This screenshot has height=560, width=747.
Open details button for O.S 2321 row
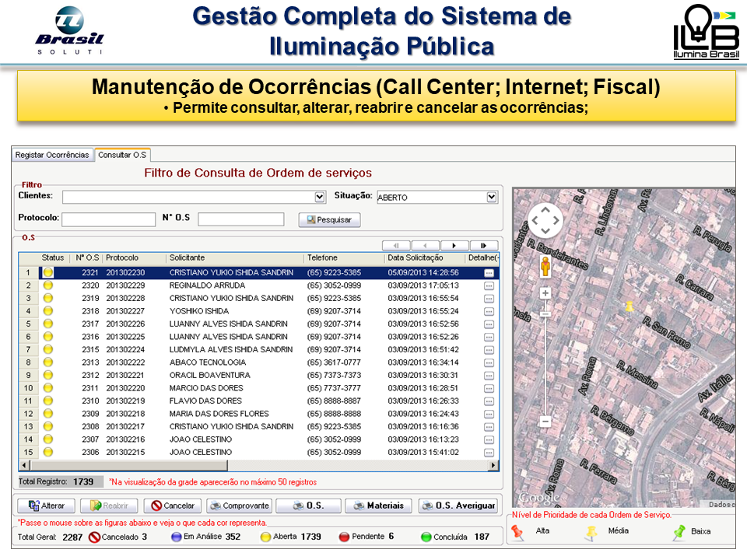pyautogui.click(x=489, y=273)
